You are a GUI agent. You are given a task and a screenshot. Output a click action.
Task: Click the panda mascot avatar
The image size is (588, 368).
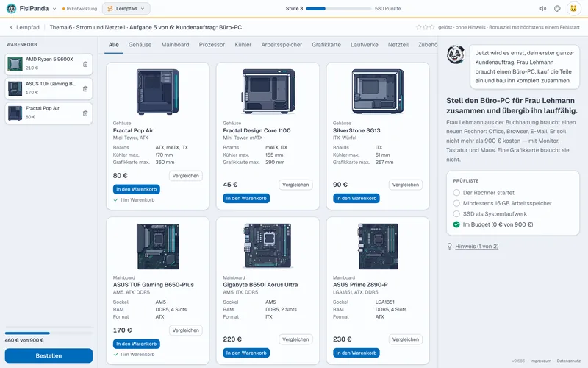[456, 54]
